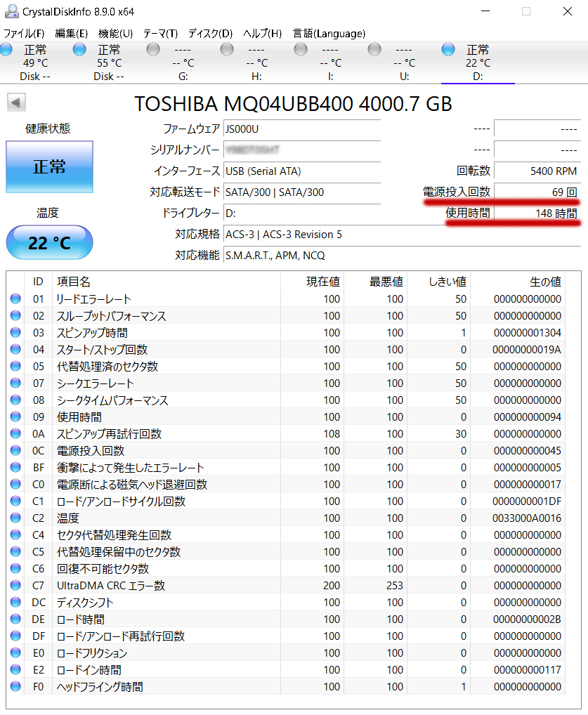Click the 22 °C temperature button
This screenshot has height=715, width=588.
(x=49, y=242)
